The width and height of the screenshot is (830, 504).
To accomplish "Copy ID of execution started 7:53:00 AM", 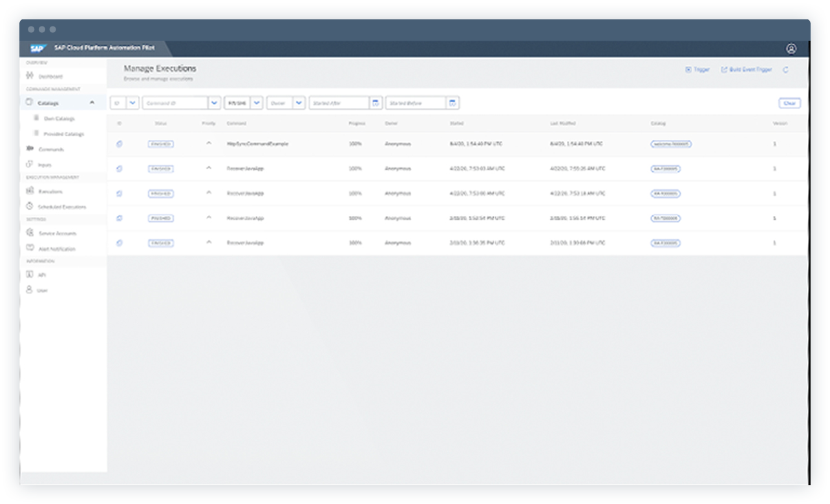I will (x=119, y=193).
